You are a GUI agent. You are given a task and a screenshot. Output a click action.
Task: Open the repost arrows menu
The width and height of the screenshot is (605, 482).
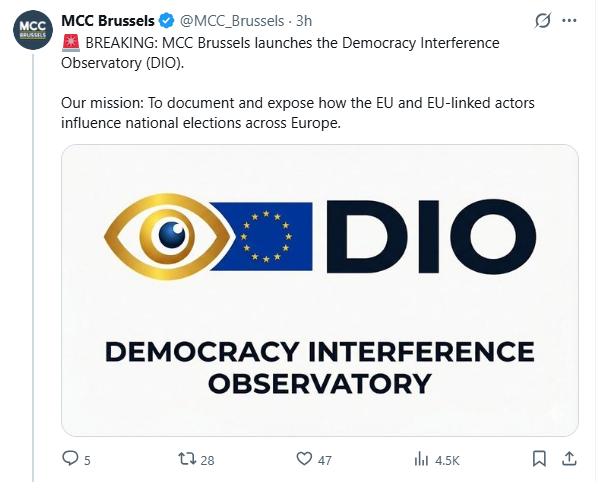pyautogui.click(x=185, y=459)
